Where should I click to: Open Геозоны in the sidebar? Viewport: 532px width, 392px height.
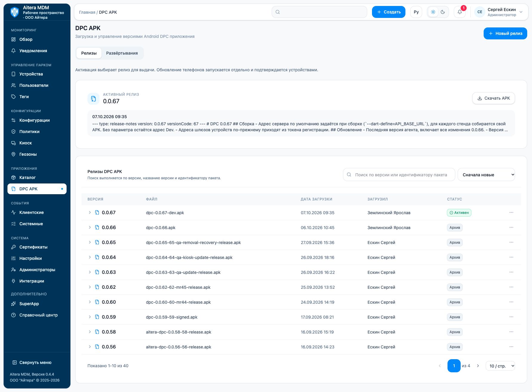pos(37,154)
